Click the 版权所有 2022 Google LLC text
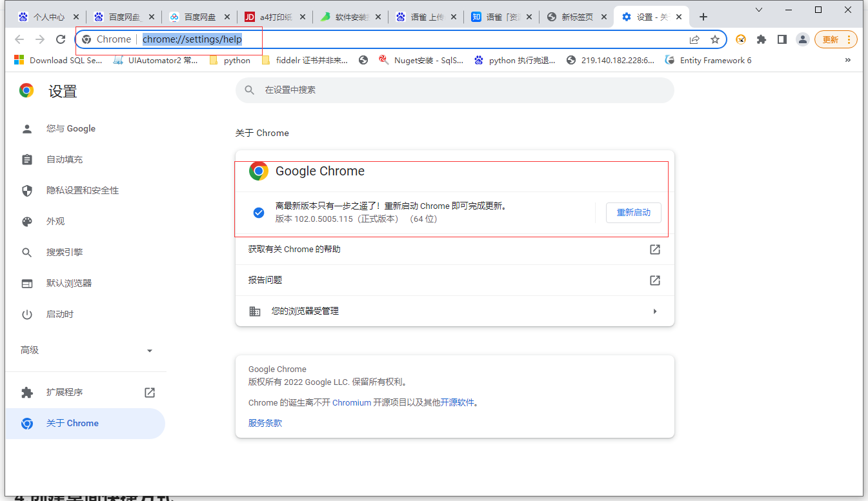This screenshot has width=868, height=501. pos(328,382)
